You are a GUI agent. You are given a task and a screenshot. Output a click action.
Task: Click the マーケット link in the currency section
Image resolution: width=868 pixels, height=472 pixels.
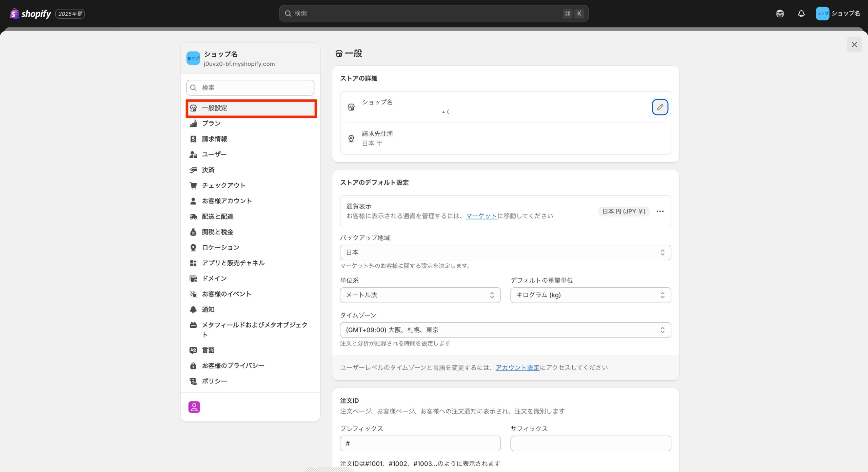coord(481,216)
